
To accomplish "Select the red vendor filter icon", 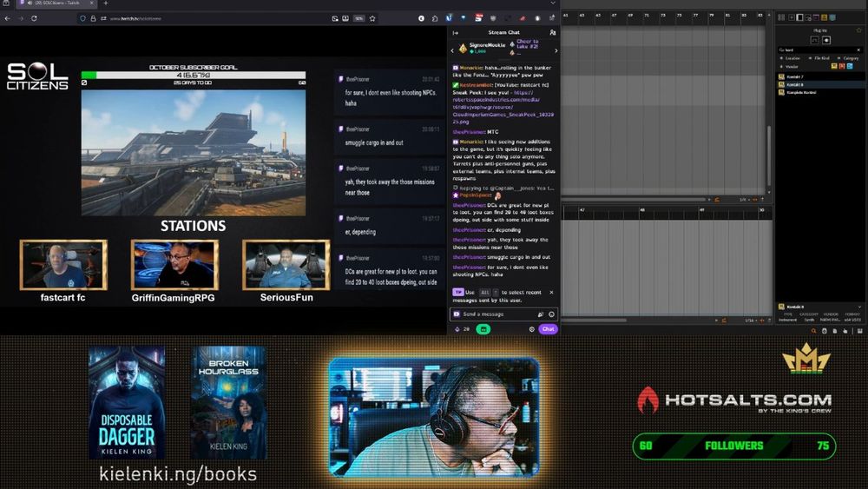I will [x=841, y=67].
